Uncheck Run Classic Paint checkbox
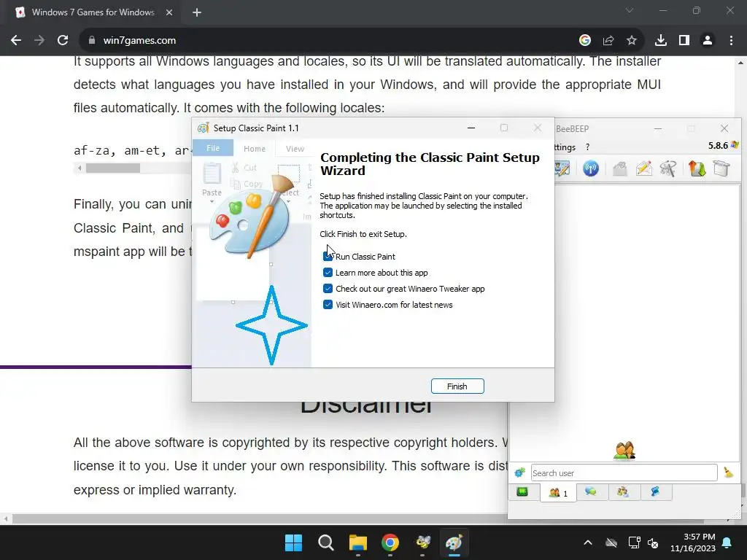Viewport: 747px width, 560px height. click(x=328, y=256)
